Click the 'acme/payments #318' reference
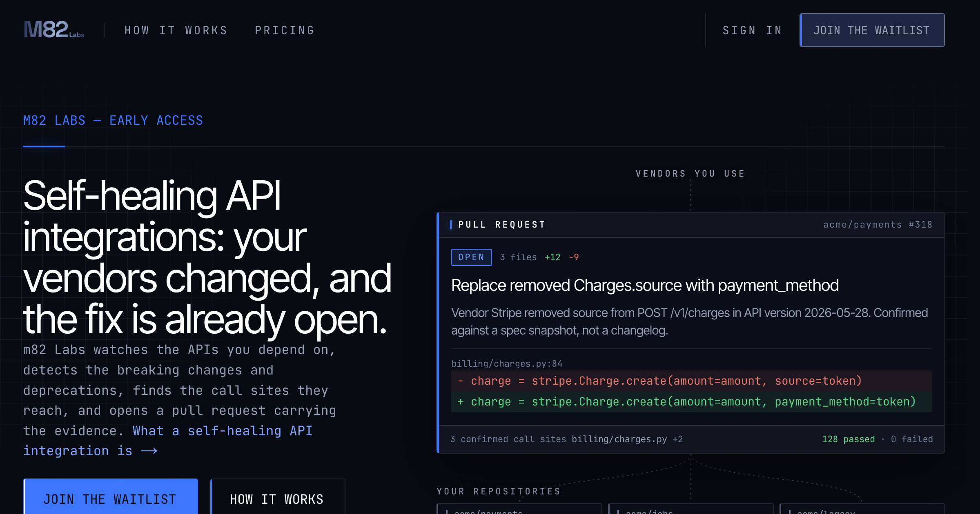Viewport: 980px width, 514px height. pyautogui.click(x=878, y=225)
